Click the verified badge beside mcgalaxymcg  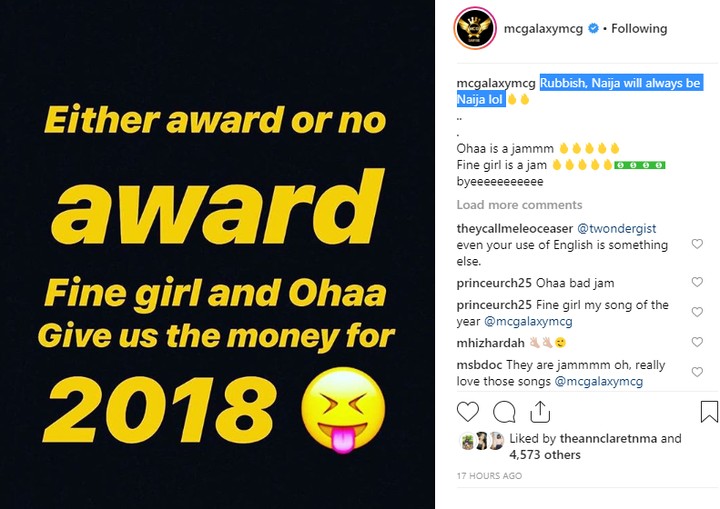tap(593, 28)
